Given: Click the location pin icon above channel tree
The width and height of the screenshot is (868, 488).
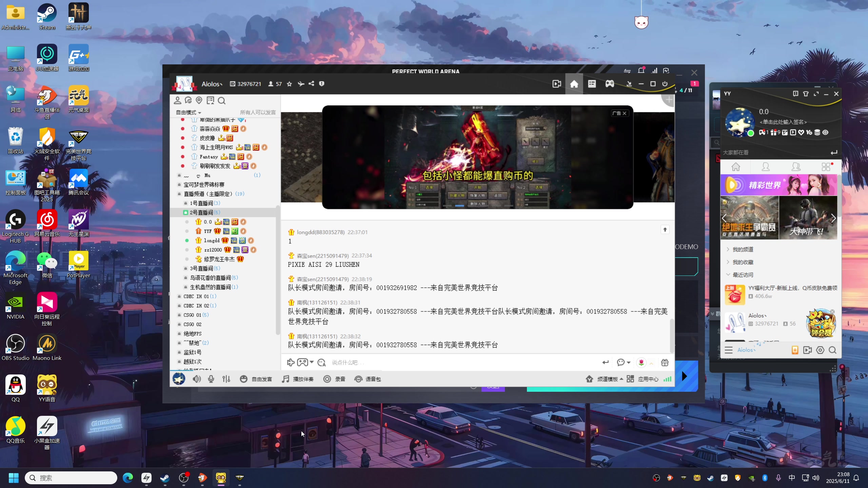Looking at the screenshot, I should click(x=199, y=100).
